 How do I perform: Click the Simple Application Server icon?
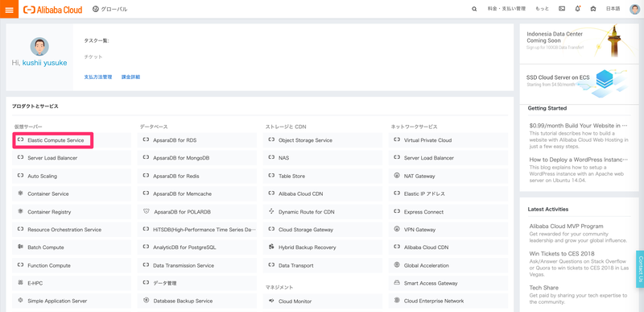(x=20, y=301)
